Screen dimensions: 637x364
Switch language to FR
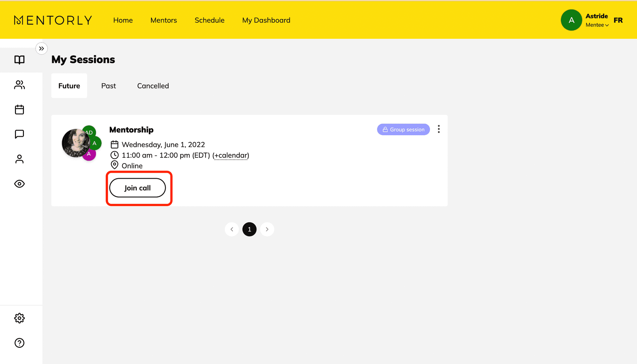tap(618, 20)
